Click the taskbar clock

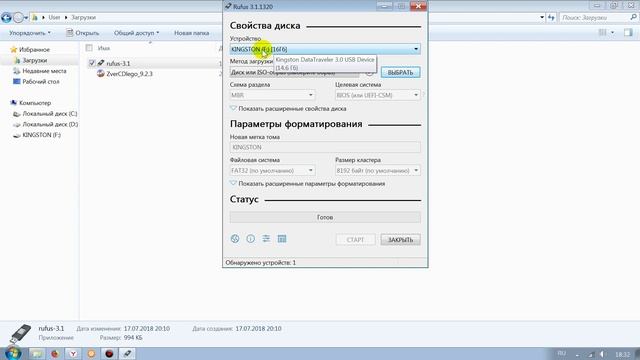pos(622,354)
